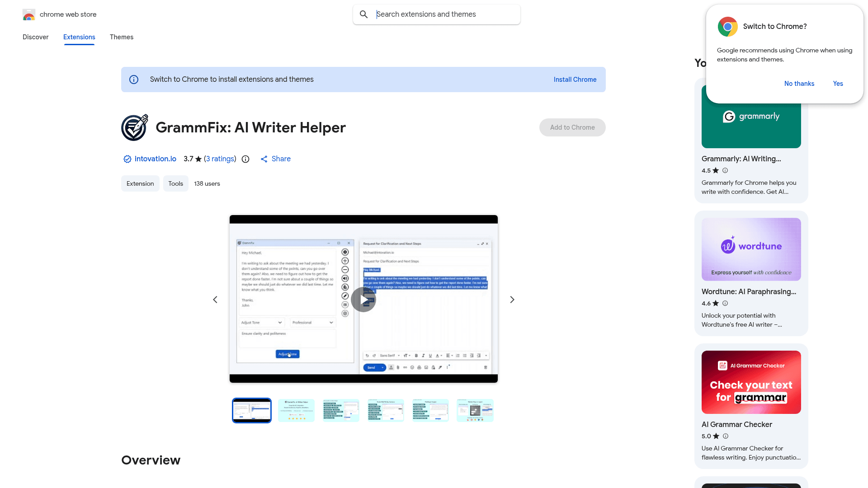Open the intovation.io publisher link
868x488 pixels.
(156, 159)
